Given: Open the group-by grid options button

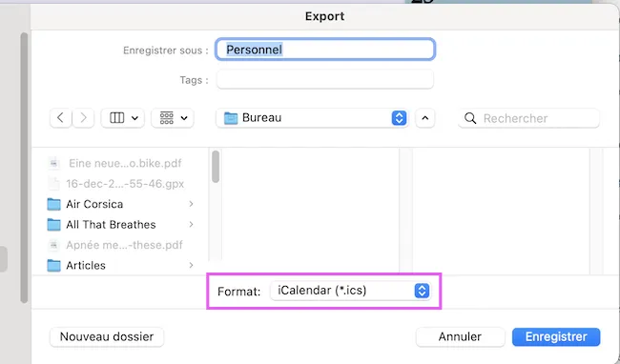Looking at the screenshot, I should click(173, 117).
